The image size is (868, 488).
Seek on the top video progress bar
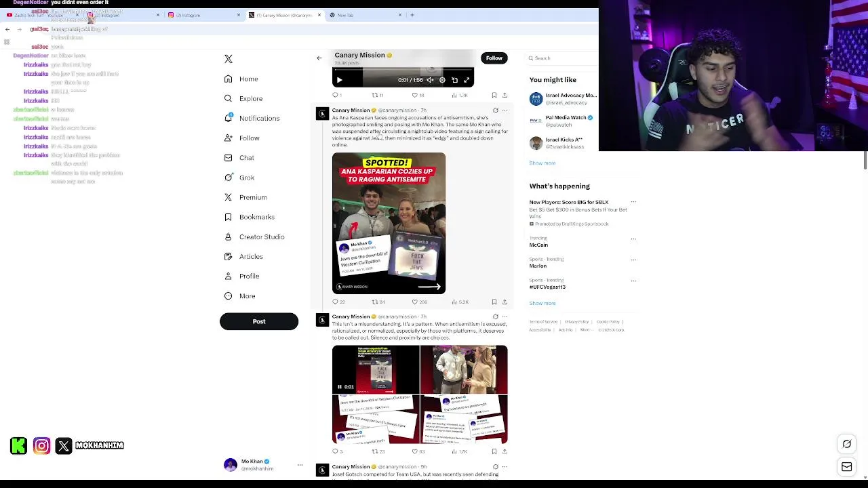click(403, 70)
